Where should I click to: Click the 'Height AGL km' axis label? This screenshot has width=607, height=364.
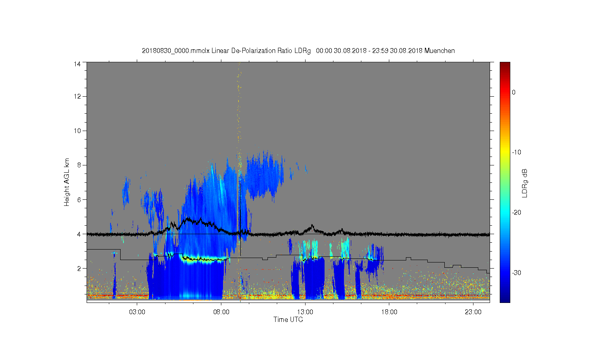click(x=67, y=182)
